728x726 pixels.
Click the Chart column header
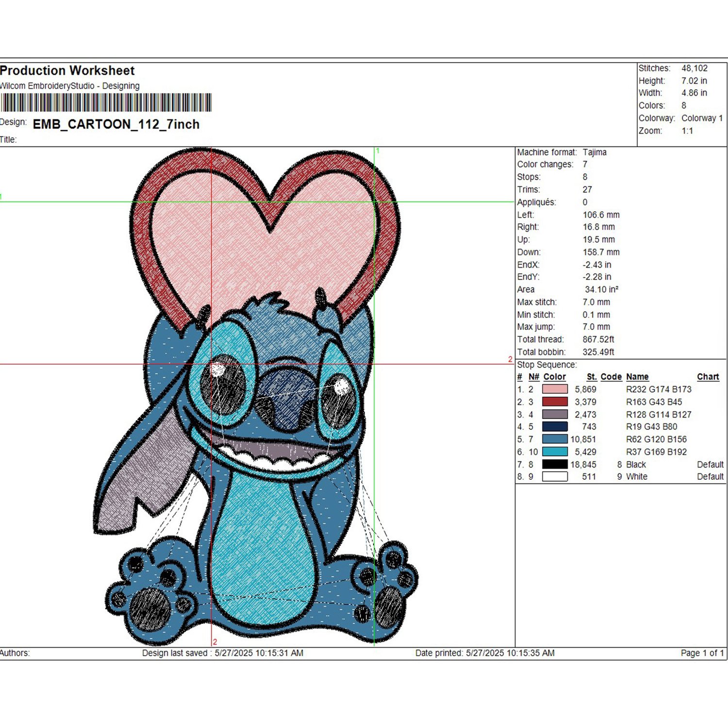(x=708, y=377)
